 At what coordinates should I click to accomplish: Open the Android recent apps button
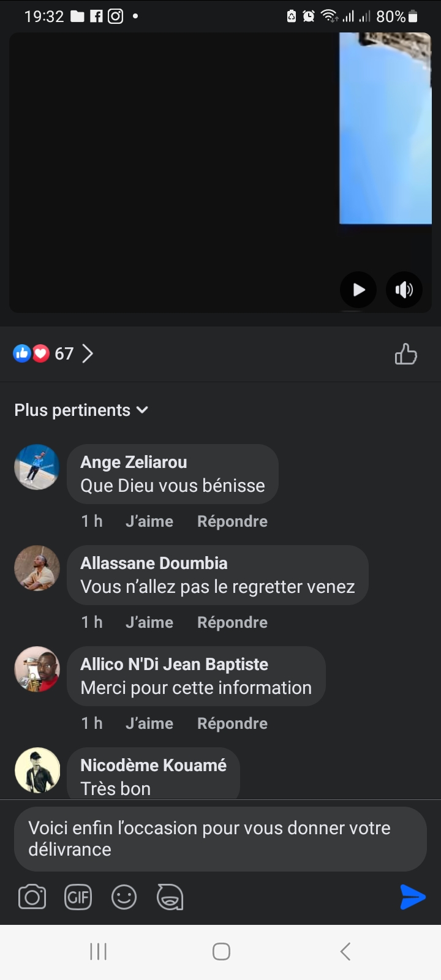click(x=98, y=951)
